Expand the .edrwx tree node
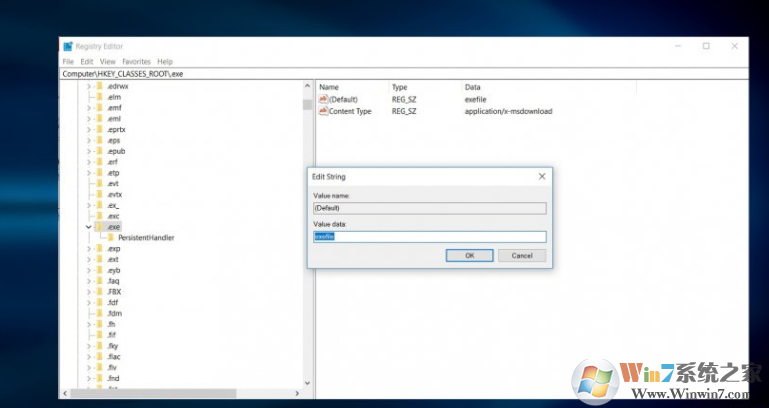769x408 pixels. (88, 86)
